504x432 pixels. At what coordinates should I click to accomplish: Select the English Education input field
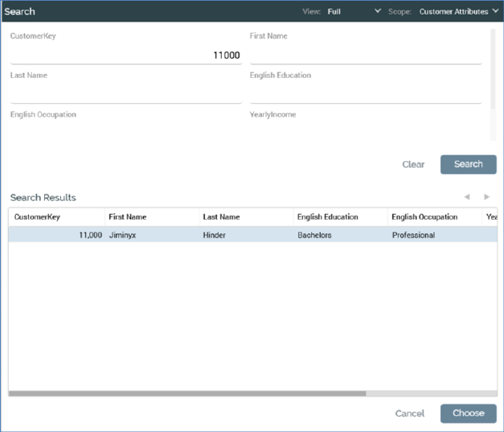click(x=366, y=94)
